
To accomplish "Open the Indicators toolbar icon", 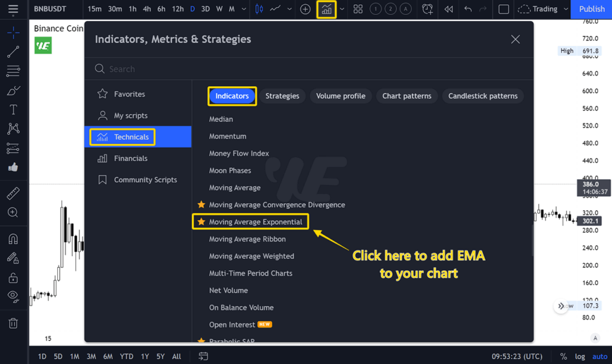I will point(326,9).
